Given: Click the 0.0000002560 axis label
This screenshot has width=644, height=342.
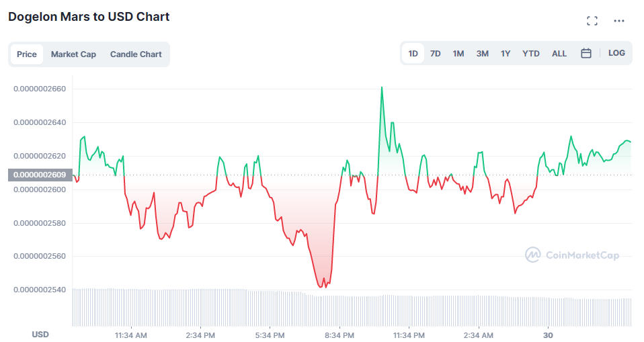Looking at the screenshot, I should (40, 256).
